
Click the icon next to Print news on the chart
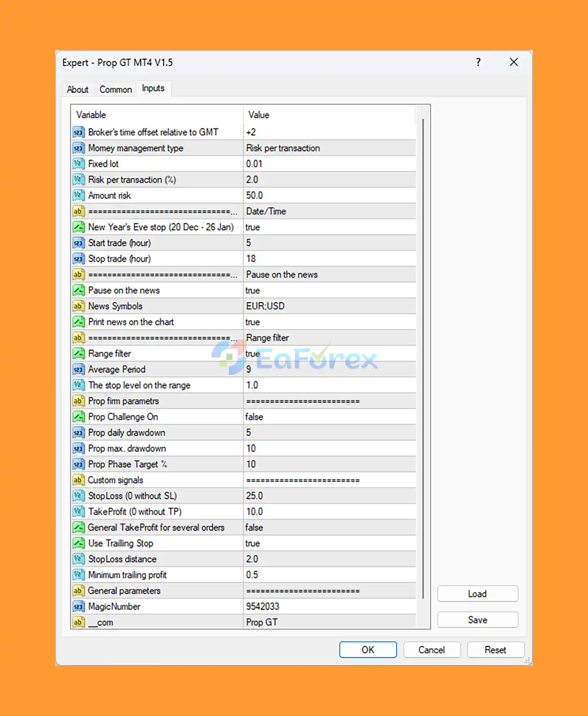(x=79, y=322)
